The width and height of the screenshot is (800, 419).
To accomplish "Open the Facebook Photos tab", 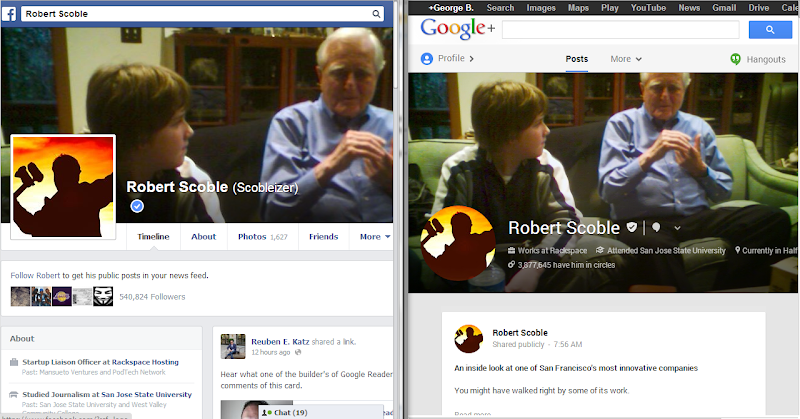I will point(263,236).
